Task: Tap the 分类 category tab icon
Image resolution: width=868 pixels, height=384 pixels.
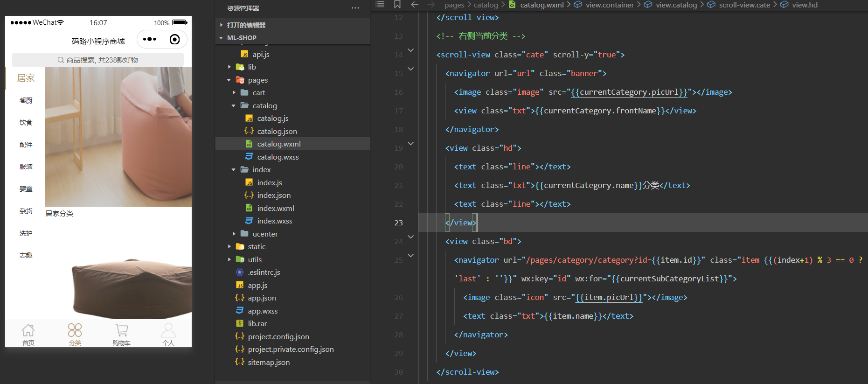Action: tap(75, 335)
